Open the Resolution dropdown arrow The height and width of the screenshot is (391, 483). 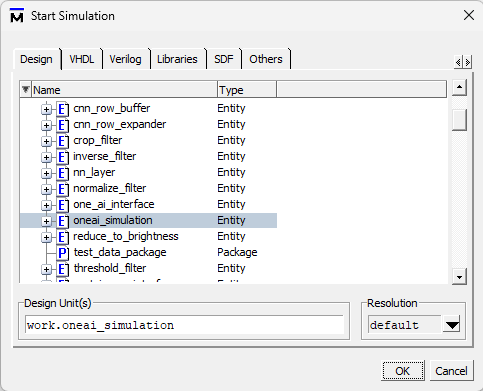[x=452, y=324]
